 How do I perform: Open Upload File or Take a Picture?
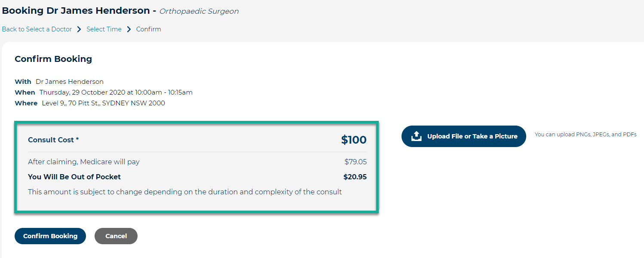coord(463,136)
